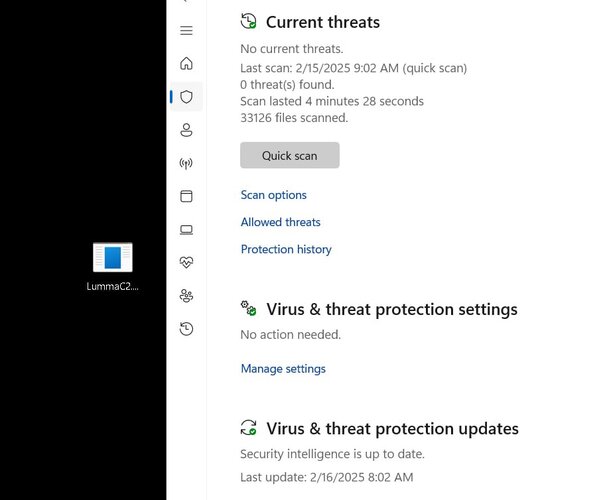Open Device security laptop icon
This screenshot has width=605, height=500.
click(186, 230)
